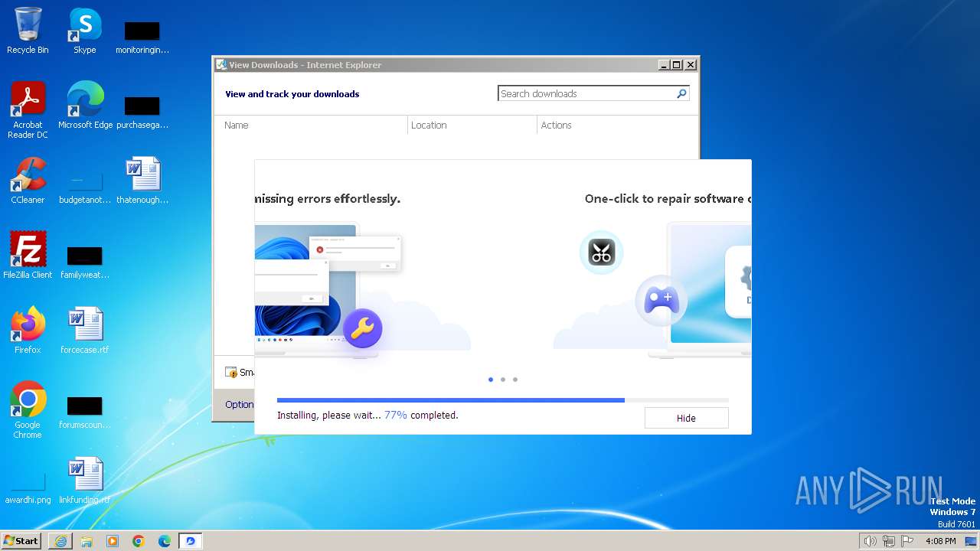
Task: Select the linkfunding.rtf document icon
Action: tap(85, 480)
